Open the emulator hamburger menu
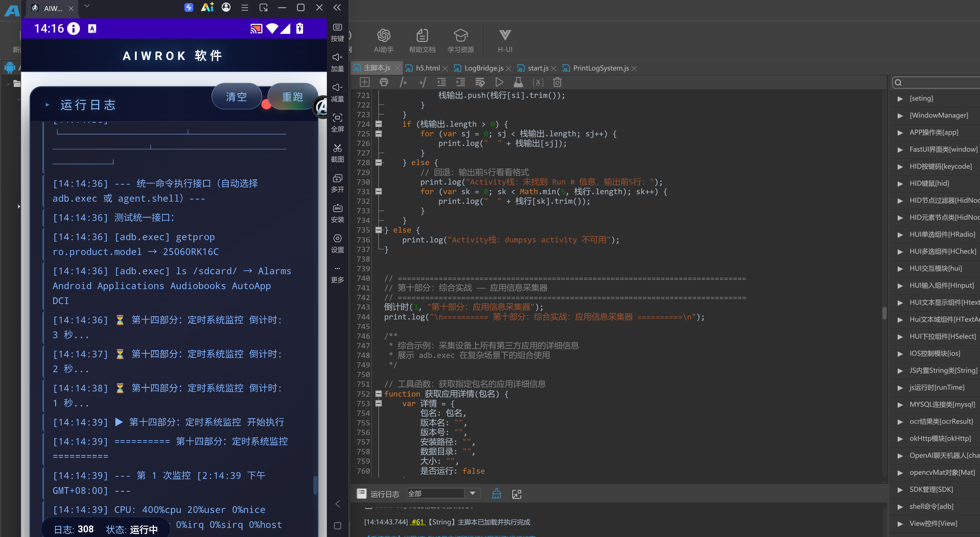This screenshot has height=537, width=980. pos(245,7)
